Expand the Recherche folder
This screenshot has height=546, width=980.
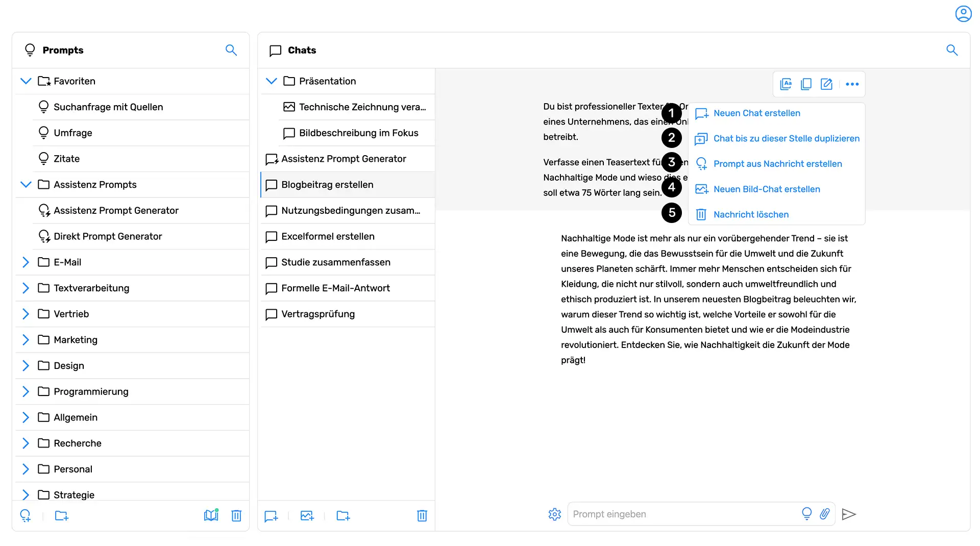point(26,443)
